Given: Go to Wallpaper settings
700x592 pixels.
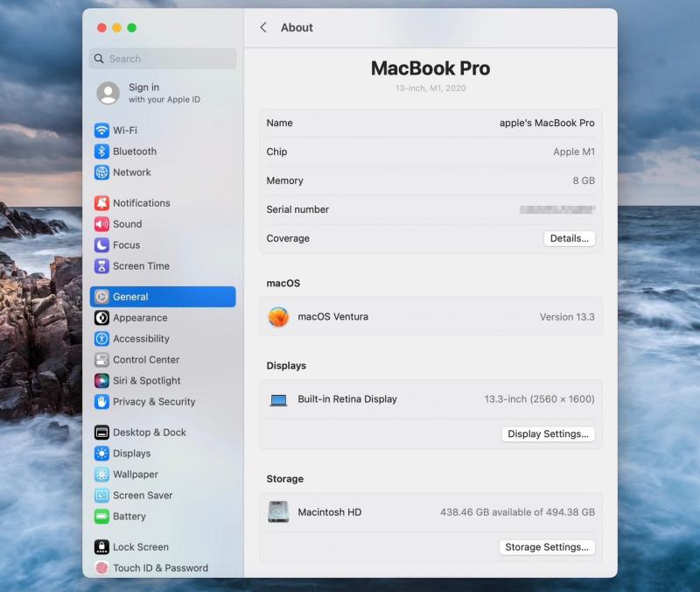Looking at the screenshot, I should pyautogui.click(x=163, y=475).
